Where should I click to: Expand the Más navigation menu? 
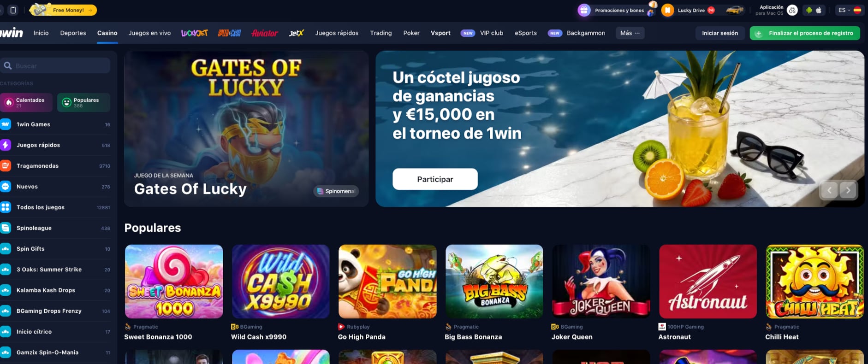coord(630,33)
